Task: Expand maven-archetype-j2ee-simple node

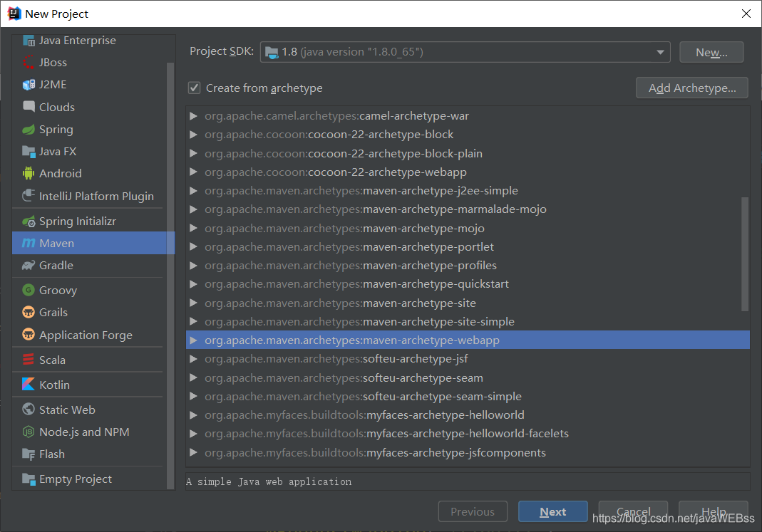Action: [193, 191]
